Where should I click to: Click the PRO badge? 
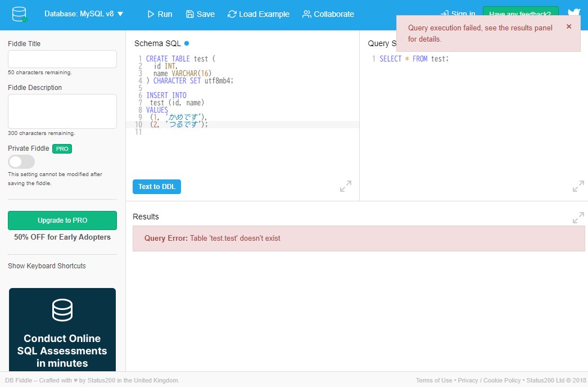62,148
